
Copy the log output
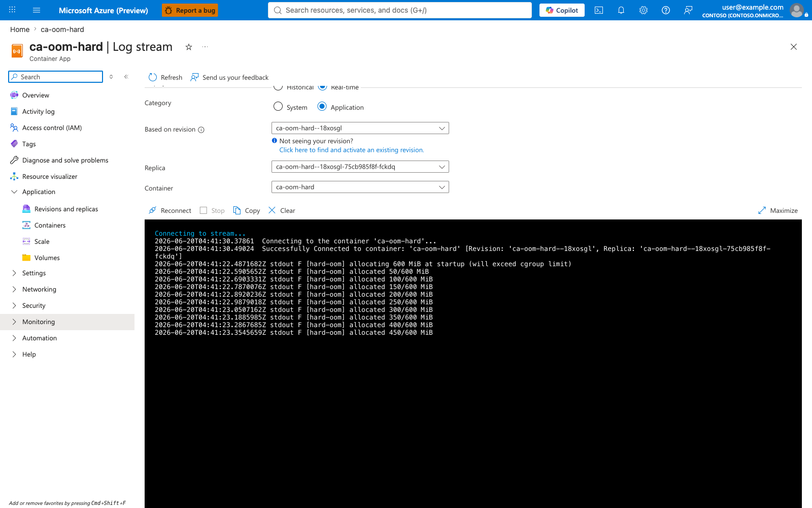point(247,210)
